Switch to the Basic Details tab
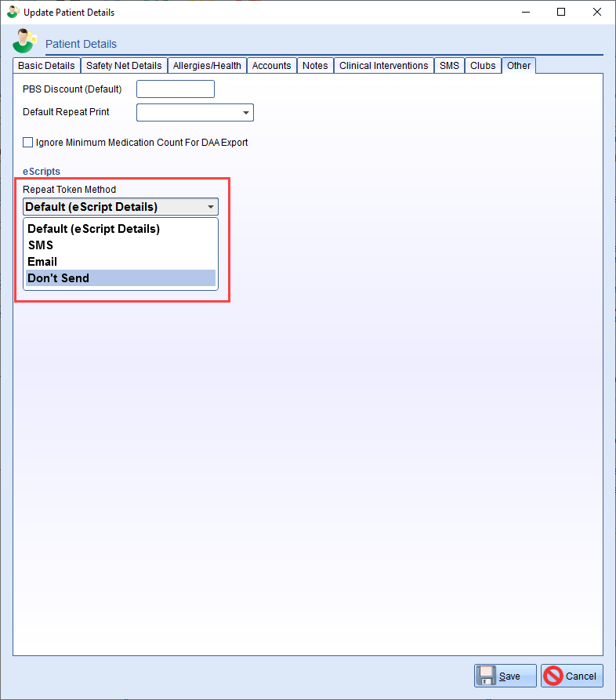This screenshot has width=616, height=700. (x=46, y=66)
